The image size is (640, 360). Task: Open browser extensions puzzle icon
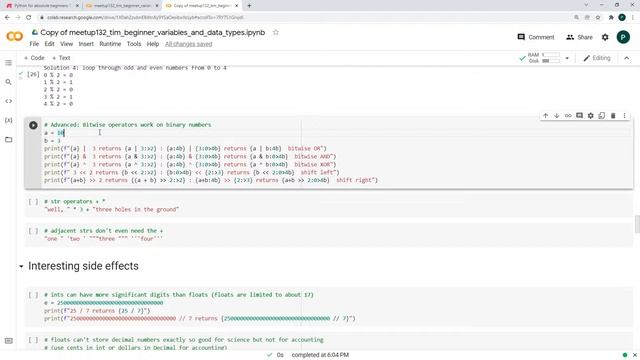point(611,17)
